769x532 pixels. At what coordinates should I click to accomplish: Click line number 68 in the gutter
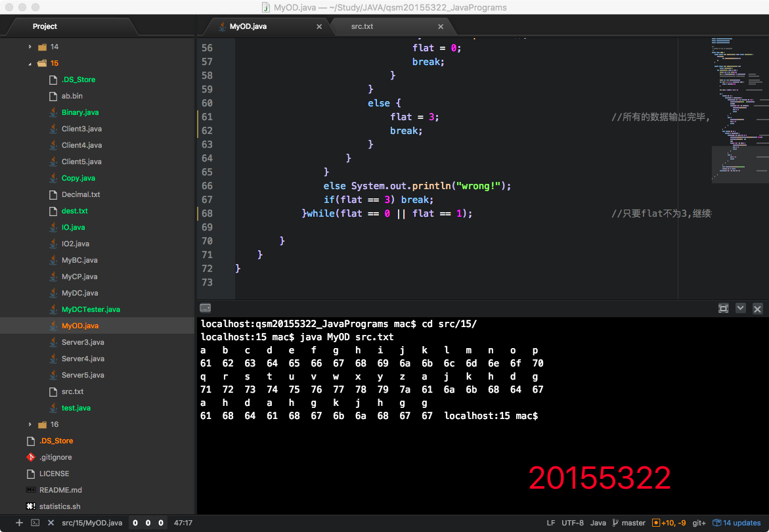pos(207,213)
